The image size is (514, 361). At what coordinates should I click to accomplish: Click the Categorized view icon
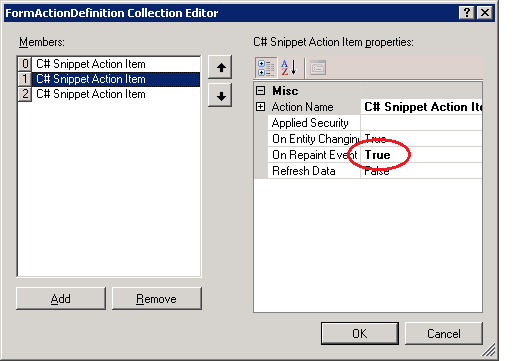266,68
